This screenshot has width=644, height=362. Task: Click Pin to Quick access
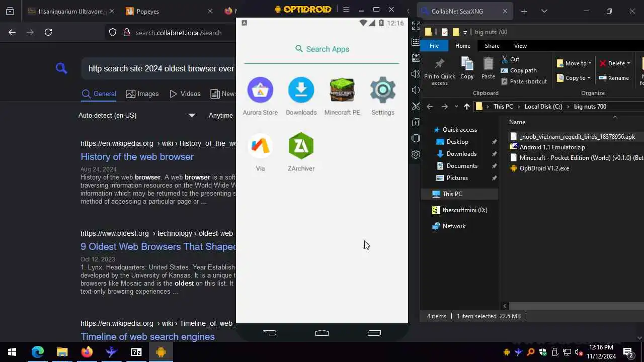[x=439, y=71]
